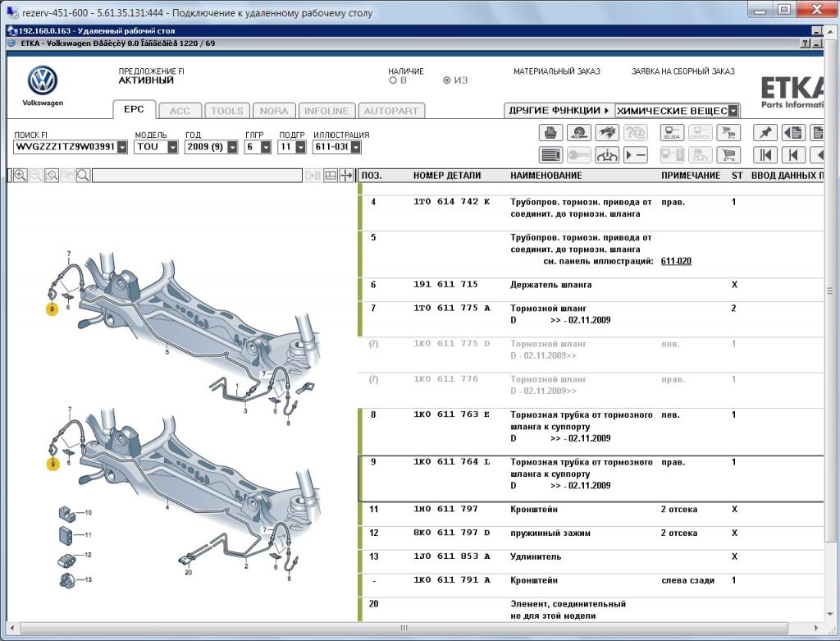The width and height of the screenshot is (840, 641).
Task: Click ЗАЯВКА НА СБОРНЫЙ ЗАКАЗ label
Action: pos(683,71)
